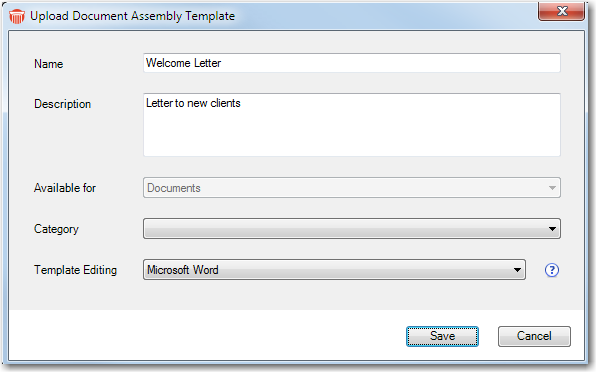Image resolution: width=596 pixels, height=372 pixels.
Task: Expand the Template Editing dropdown arrow
Action: (517, 270)
